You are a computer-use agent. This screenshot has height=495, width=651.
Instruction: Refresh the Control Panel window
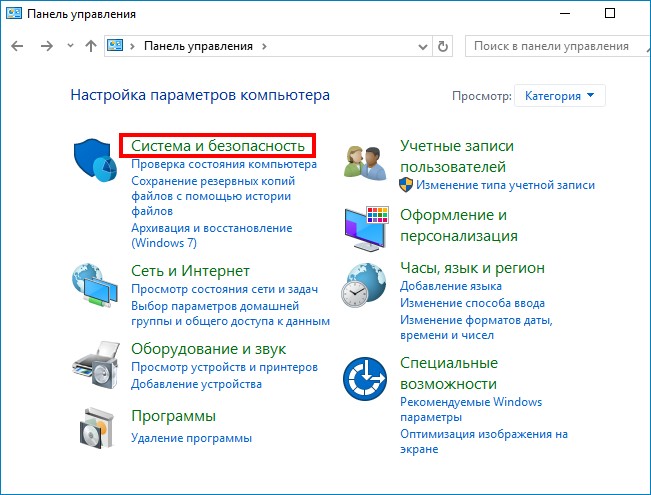472,46
